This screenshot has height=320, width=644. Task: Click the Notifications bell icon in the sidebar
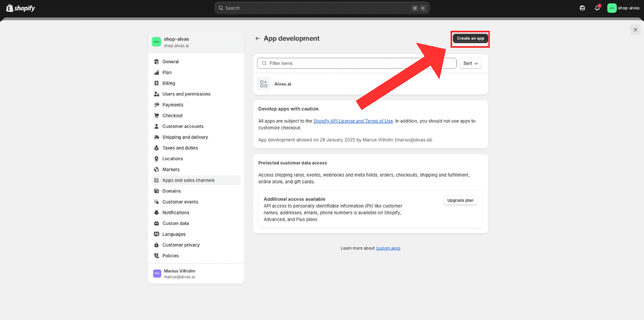click(156, 213)
